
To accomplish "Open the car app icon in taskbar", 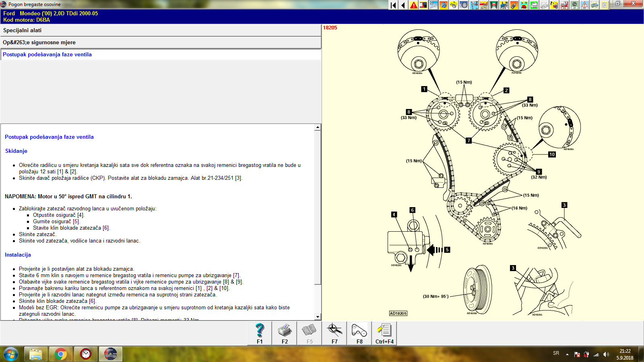I will point(111,354).
